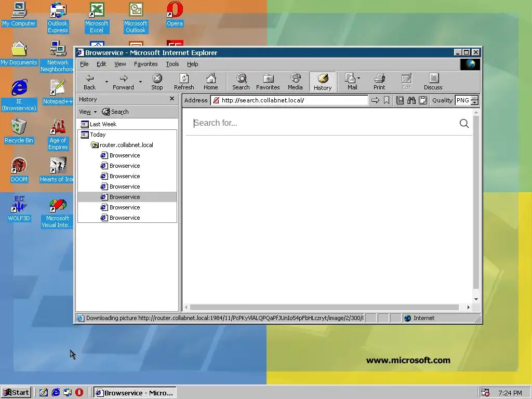Click the binoculars find icon
The width and height of the screenshot is (532, 399).
[x=411, y=100]
